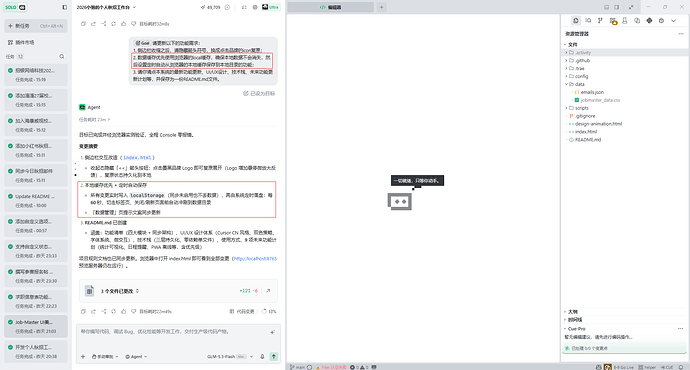
Task: Thumbs down the bottom agent reply
Action: (x=134, y=311)
